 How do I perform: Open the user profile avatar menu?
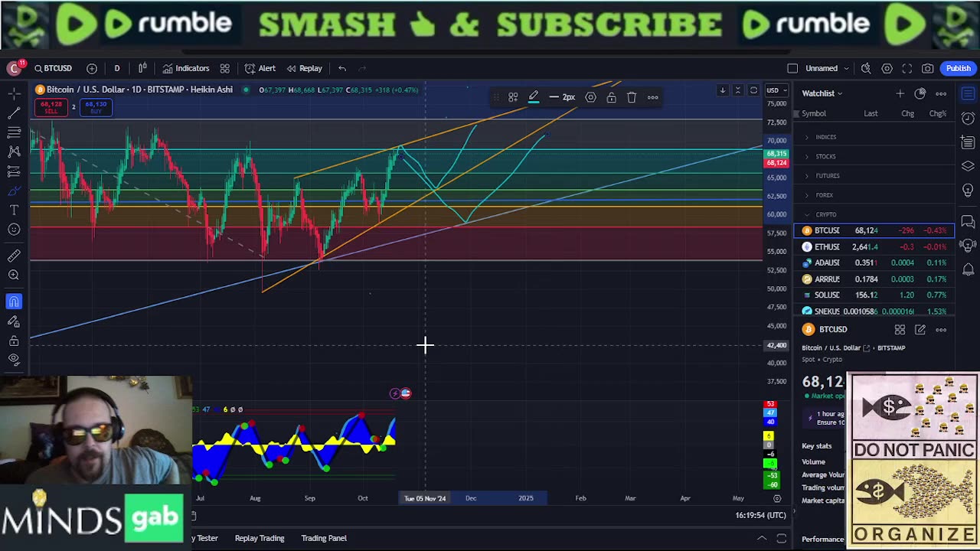14,68
